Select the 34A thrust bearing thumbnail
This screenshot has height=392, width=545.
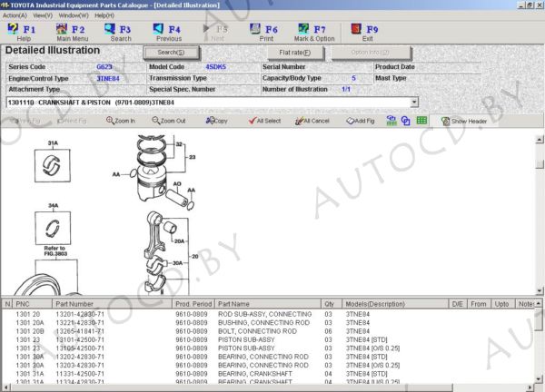[x=53, y=228]
